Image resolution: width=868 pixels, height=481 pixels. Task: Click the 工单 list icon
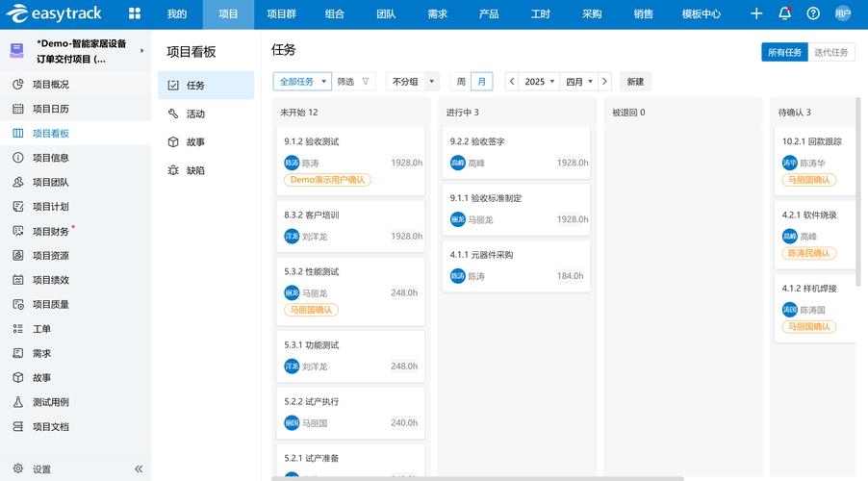pyautogui.click(x=18, y=329)
